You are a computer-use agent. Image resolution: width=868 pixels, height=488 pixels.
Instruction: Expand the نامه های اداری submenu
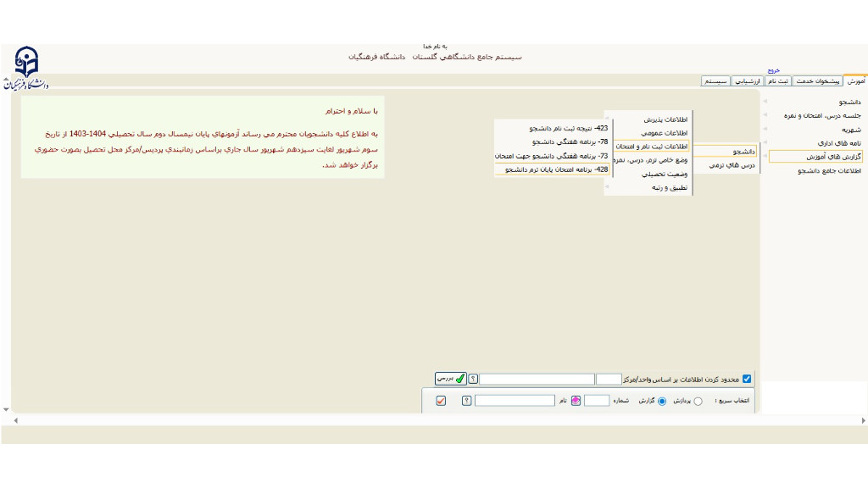click(765, 141)
